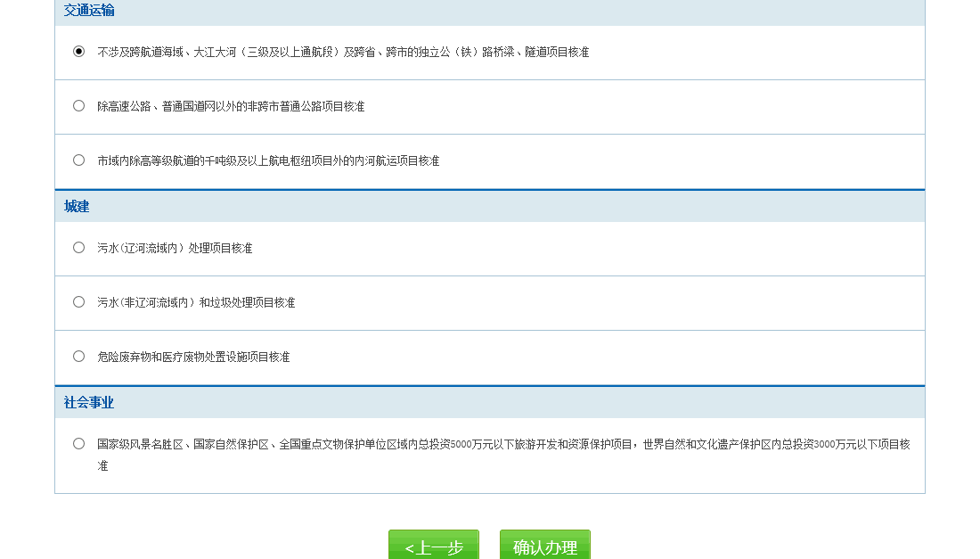Select the 国家级风景名胜区 option radio button
Image resolution: width=980 pixels, height=559 pixels.
click(x=78, y=444)
